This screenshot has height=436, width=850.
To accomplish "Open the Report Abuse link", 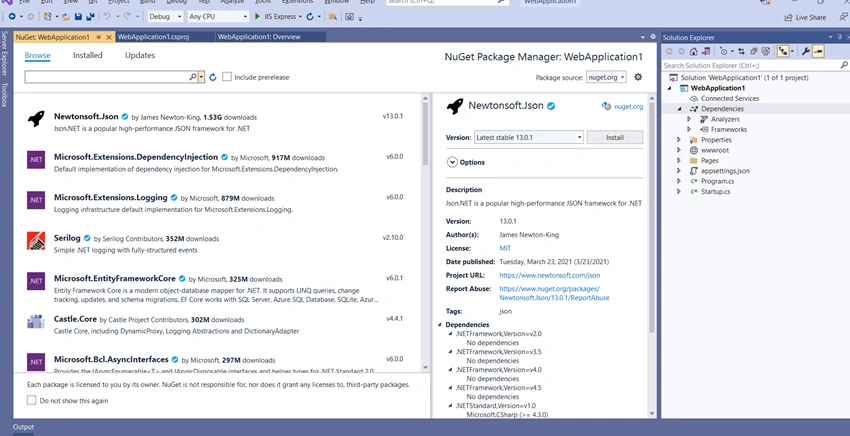I will pos(554,293).
